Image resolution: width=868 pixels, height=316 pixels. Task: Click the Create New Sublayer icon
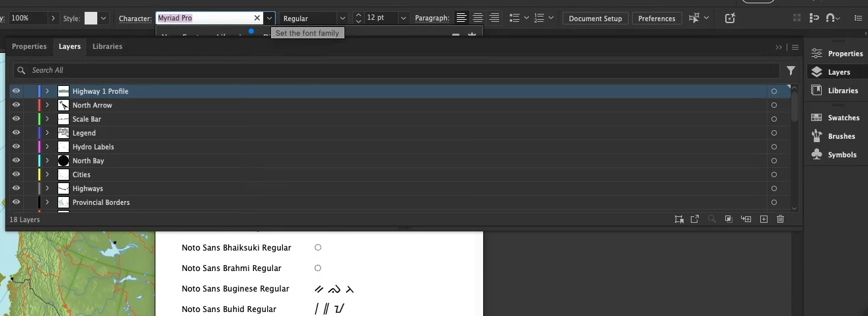746,219
